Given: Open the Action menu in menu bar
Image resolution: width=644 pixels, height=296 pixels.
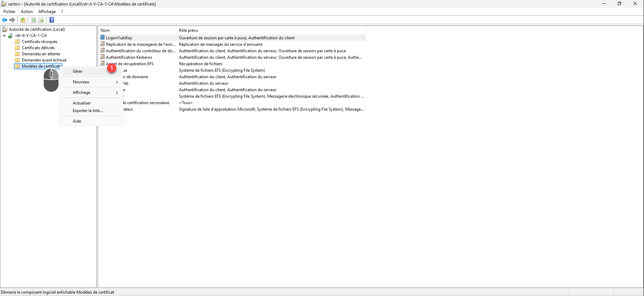Looking at the screenshot, I should [27, 12].
